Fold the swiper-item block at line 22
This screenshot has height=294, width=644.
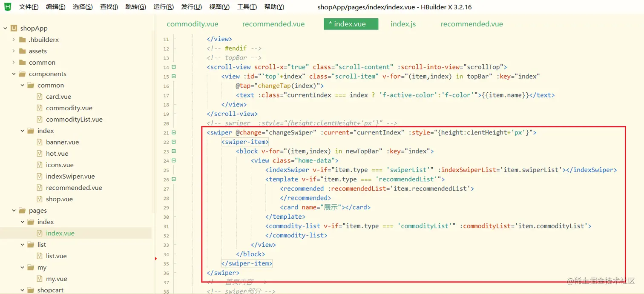click(174, 142)
